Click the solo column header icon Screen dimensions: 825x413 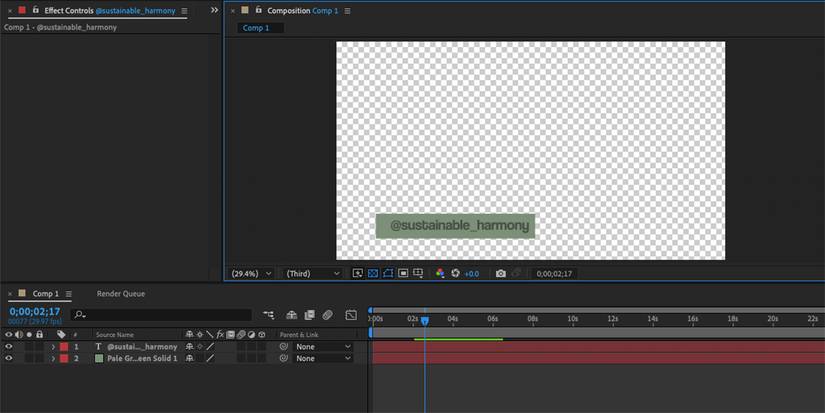pos(29,334)
